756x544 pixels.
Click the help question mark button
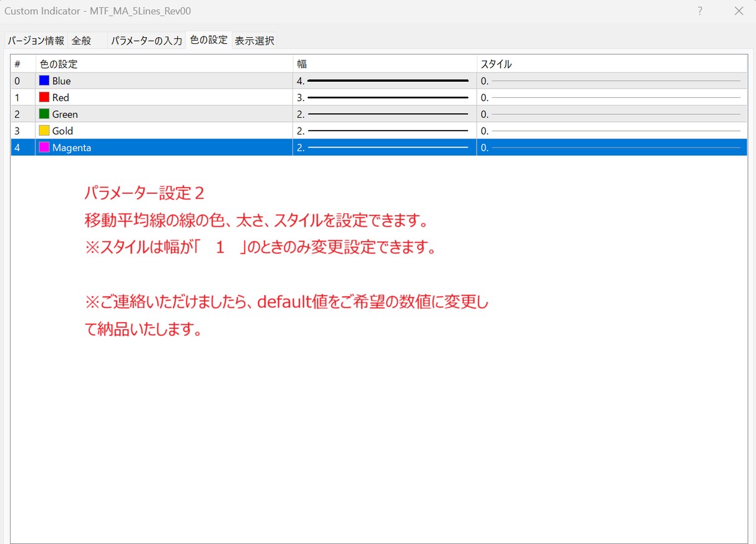(x=700, y=11)
